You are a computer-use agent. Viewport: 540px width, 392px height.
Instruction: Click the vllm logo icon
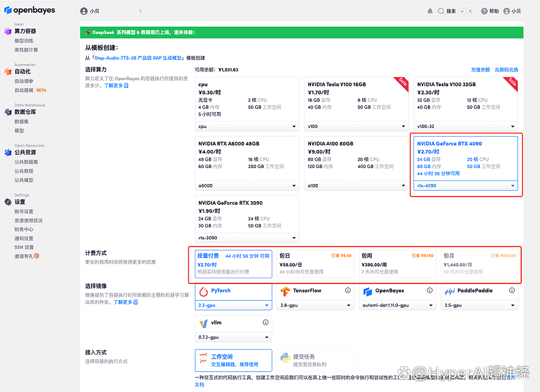[x=204, y=323]
